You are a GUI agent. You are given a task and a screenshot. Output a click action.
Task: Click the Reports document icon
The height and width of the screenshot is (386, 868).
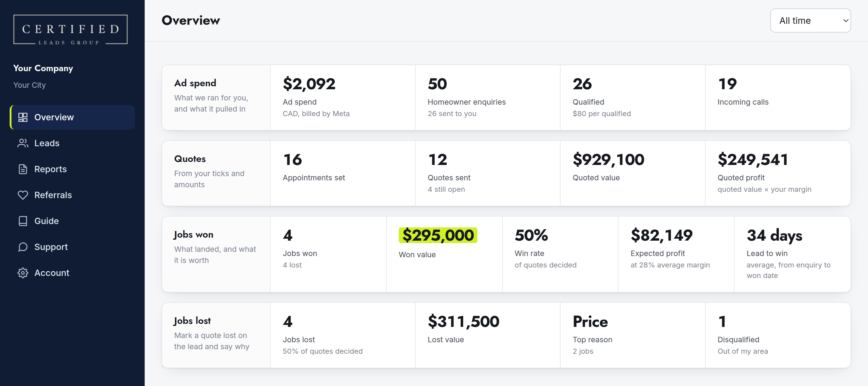[23, 169]
